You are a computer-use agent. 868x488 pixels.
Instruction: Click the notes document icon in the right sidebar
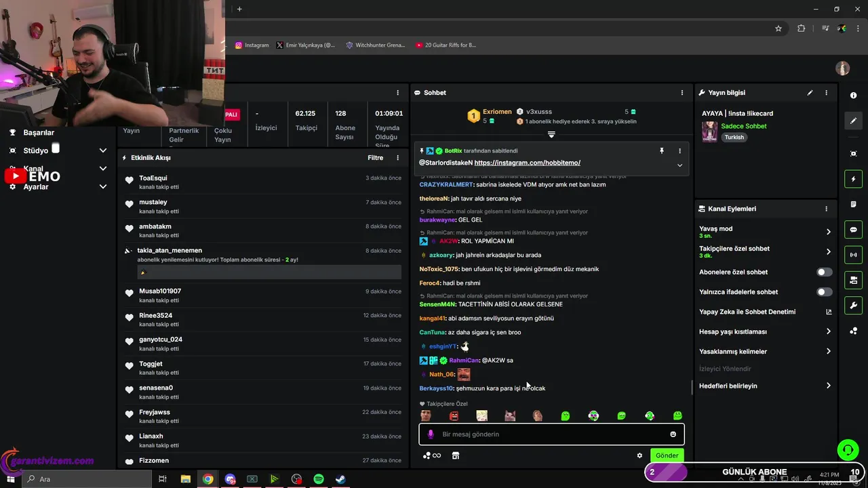854,204
